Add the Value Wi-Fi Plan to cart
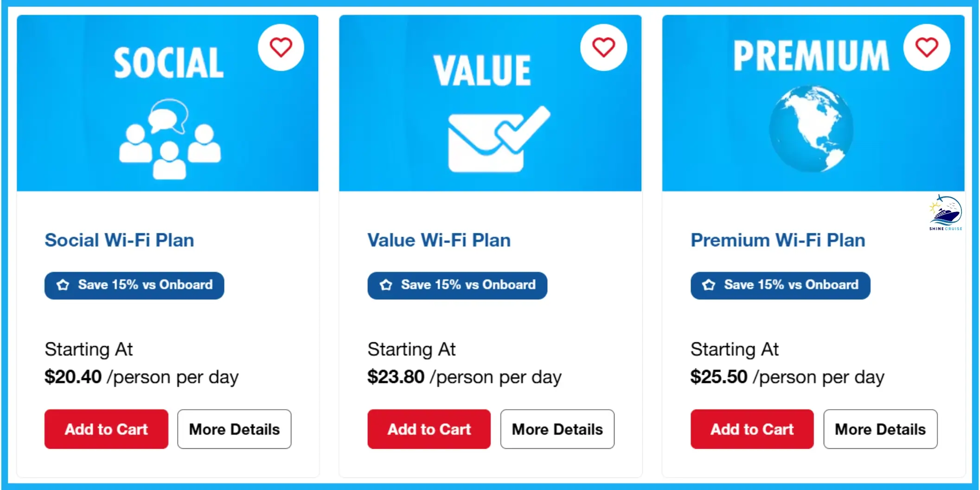This screenshot has width=980, height=490. (x=429, y=429)
